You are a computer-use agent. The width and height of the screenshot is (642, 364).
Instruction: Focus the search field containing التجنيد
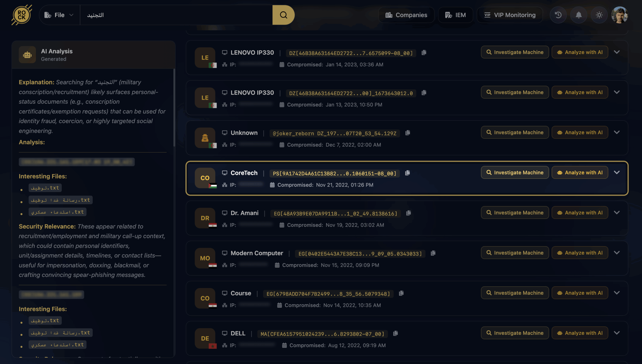[176, 15]
